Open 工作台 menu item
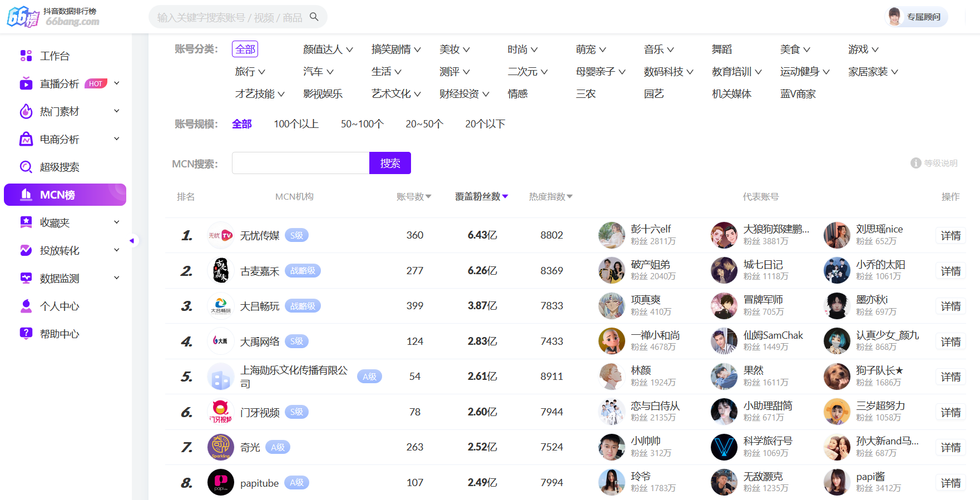980x500 pixels. [x=65, y=56]
